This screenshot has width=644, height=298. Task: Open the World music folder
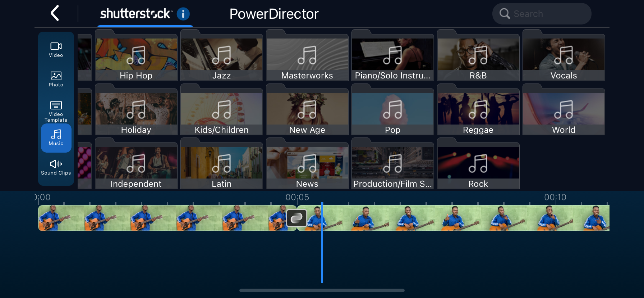564,109
